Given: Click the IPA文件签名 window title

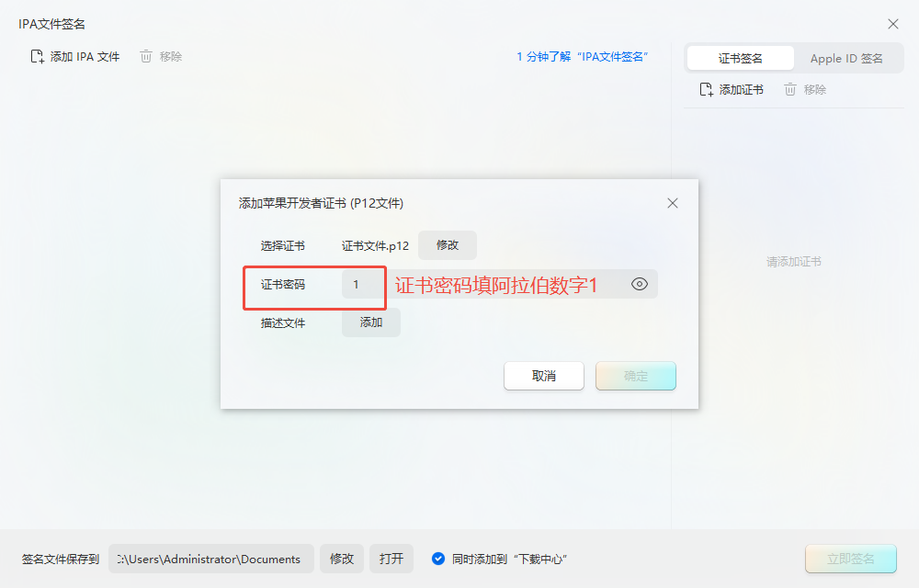Looking at the screenshot, I should 51,24.
